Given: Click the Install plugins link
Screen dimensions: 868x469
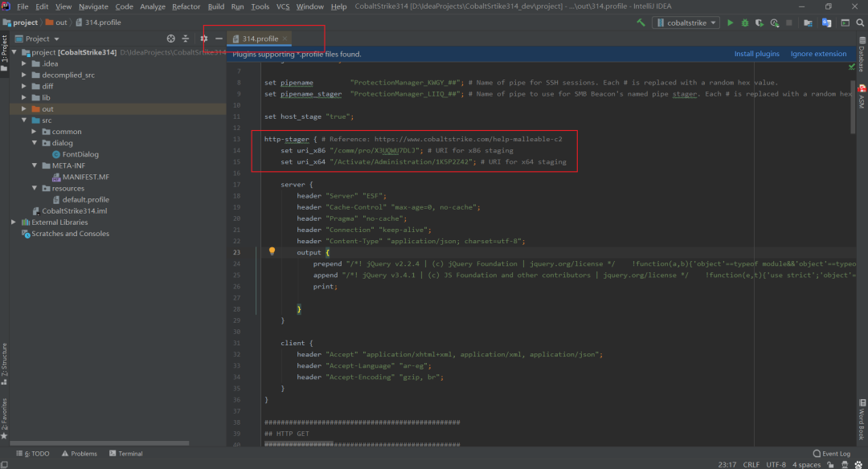Looking at the screenshot, I should [757, 54].
